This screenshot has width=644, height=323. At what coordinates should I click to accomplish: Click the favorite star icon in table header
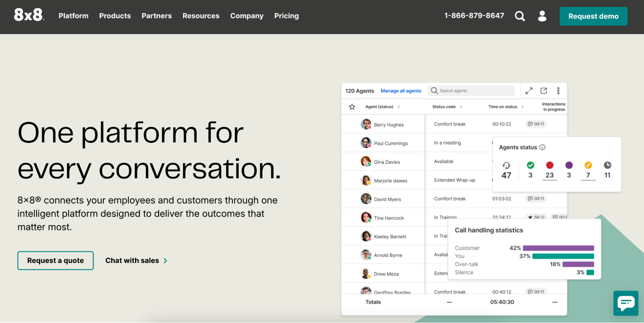pyautogui.click(x=352, y=107)
